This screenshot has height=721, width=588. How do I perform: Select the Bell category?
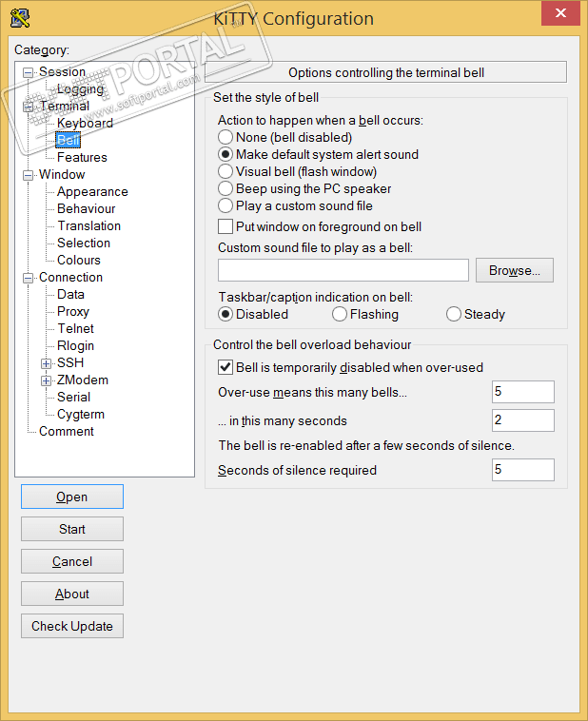(x=69, y=140)
